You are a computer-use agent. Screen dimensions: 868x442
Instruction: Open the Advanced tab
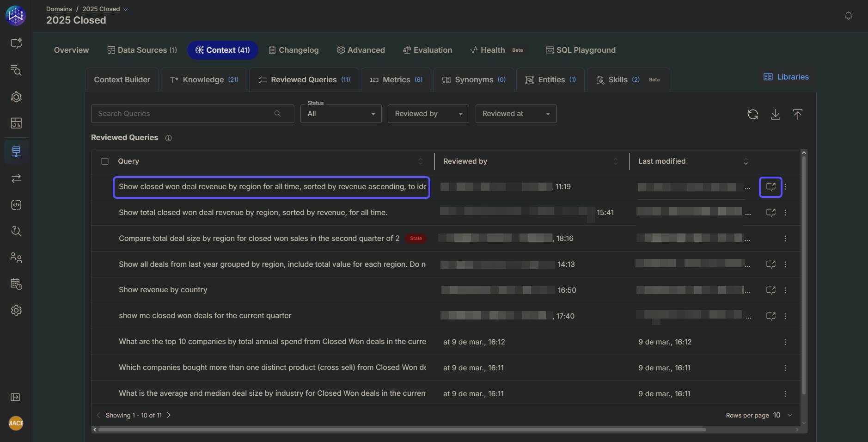click(361, 50)
